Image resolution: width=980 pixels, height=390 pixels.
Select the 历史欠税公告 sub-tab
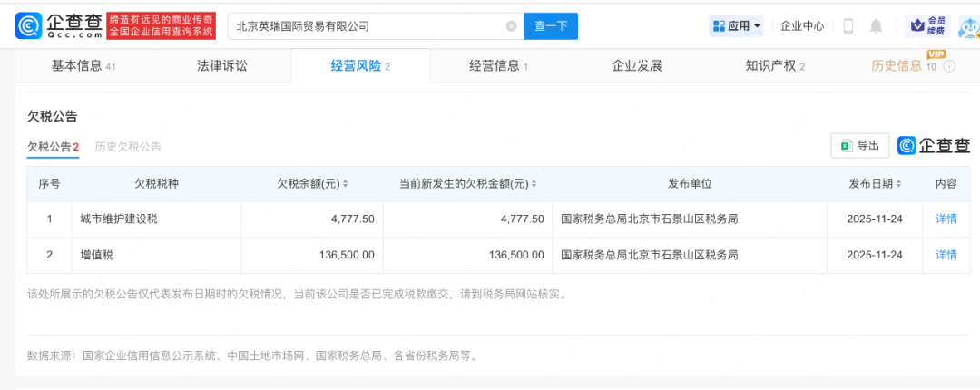tap(128, 147)
